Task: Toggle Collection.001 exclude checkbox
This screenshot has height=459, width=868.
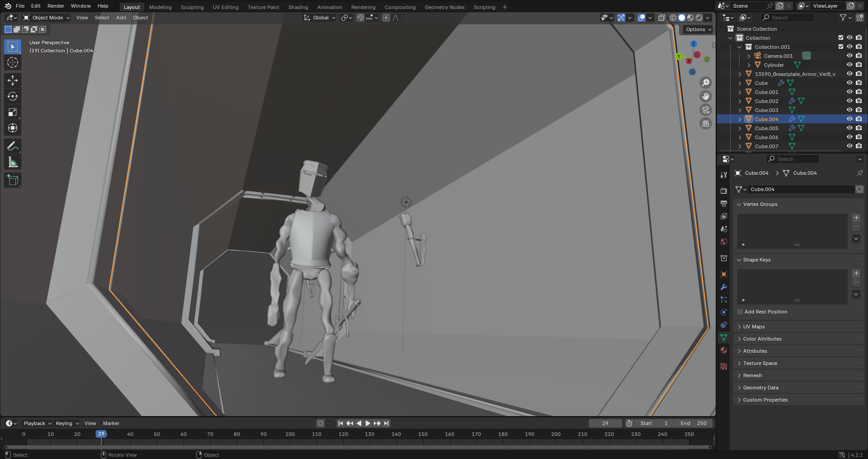Action: (841, 47)
